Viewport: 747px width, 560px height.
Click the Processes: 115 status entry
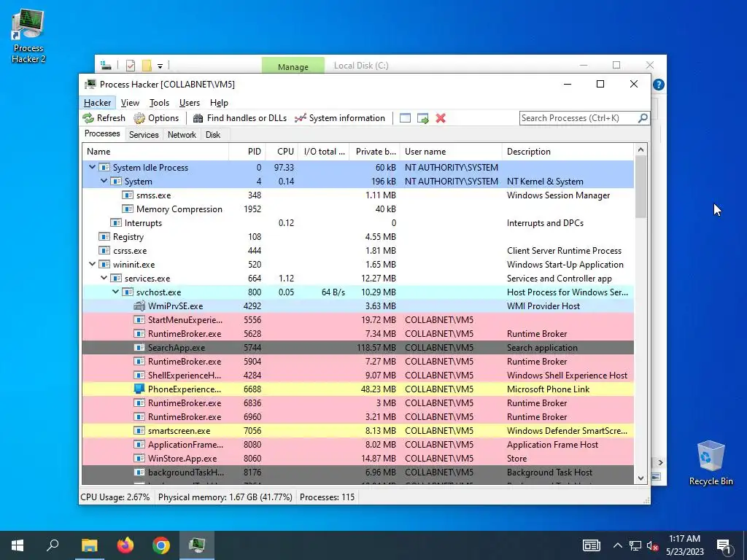click(328, 497)
